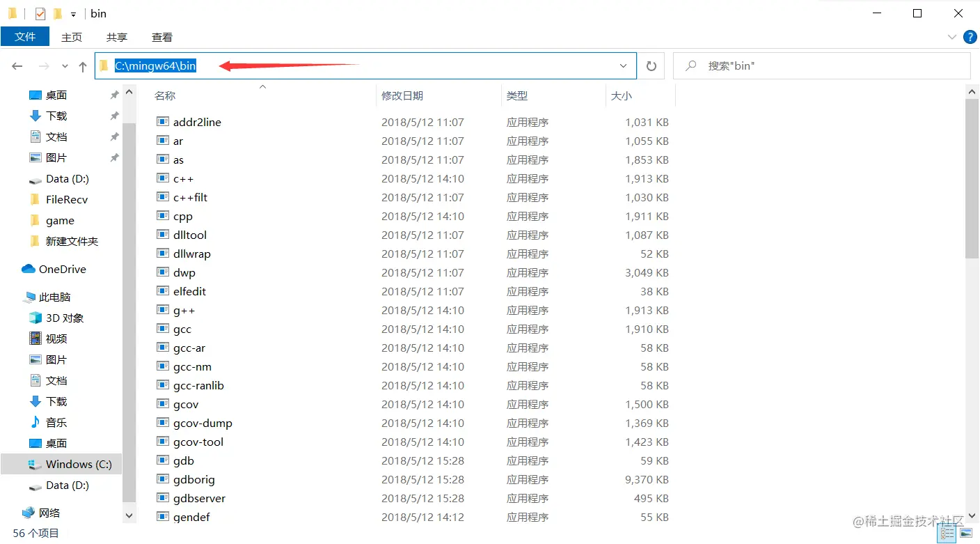Select the gcov-dump file name
Screen dimensions: 980x544
(x=203, y=423)
